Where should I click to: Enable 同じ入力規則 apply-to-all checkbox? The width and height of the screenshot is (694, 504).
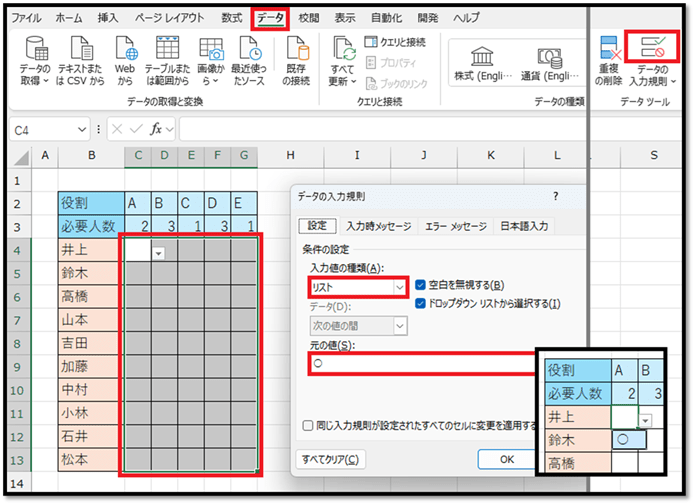[308, 426]
